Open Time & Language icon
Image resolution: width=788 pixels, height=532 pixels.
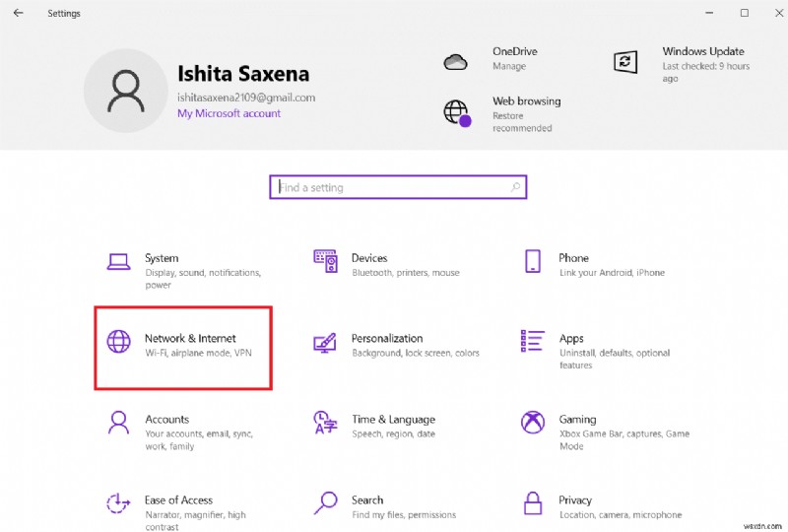coord(325,423)
